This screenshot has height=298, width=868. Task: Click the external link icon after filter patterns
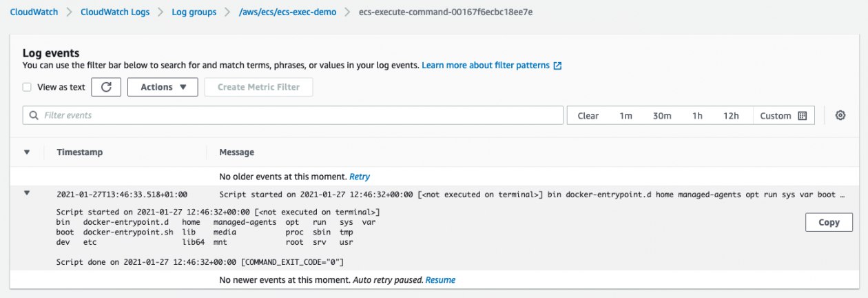click(x=557, y=66)
